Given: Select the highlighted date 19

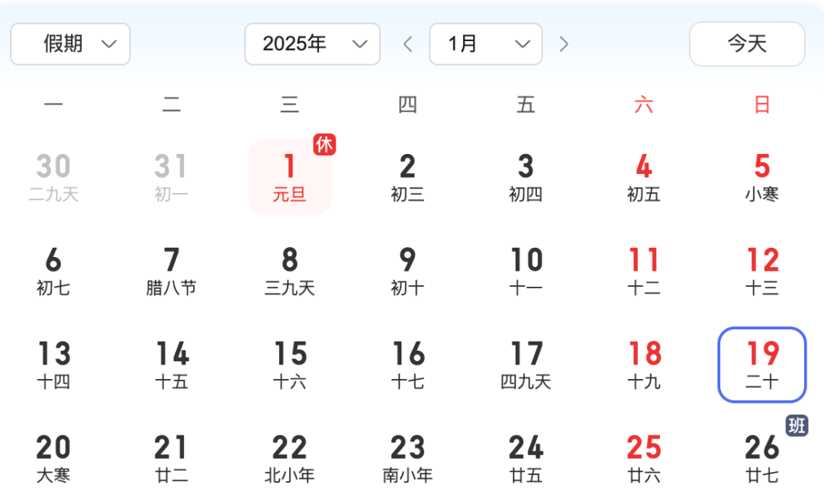Looking at the screenshot, I should pos(761,364).
